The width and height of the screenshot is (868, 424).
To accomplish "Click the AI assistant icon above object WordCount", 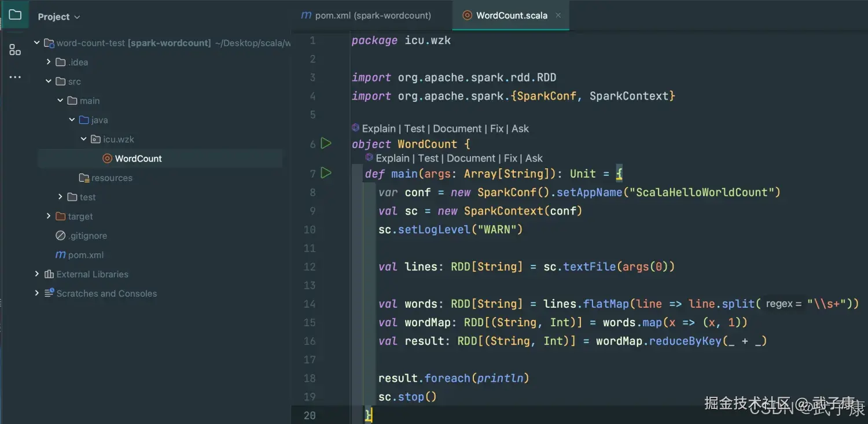I will click(356, 128).
